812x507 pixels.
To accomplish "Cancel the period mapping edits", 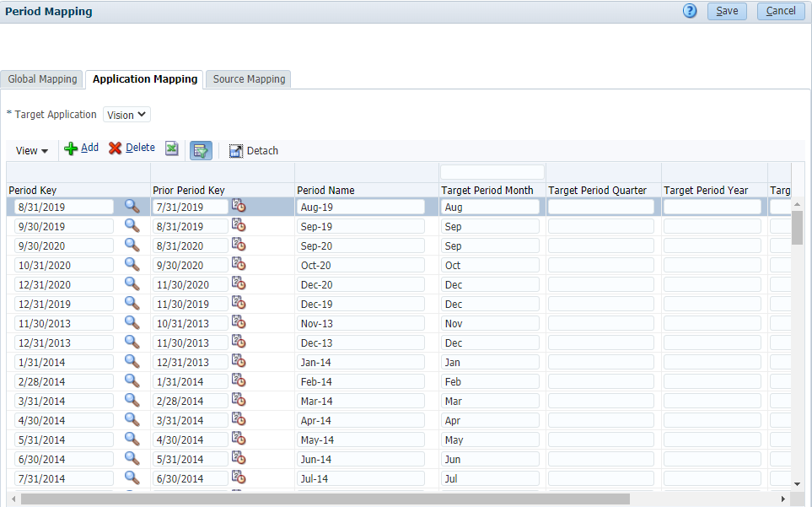I will [x=780, y=11].
